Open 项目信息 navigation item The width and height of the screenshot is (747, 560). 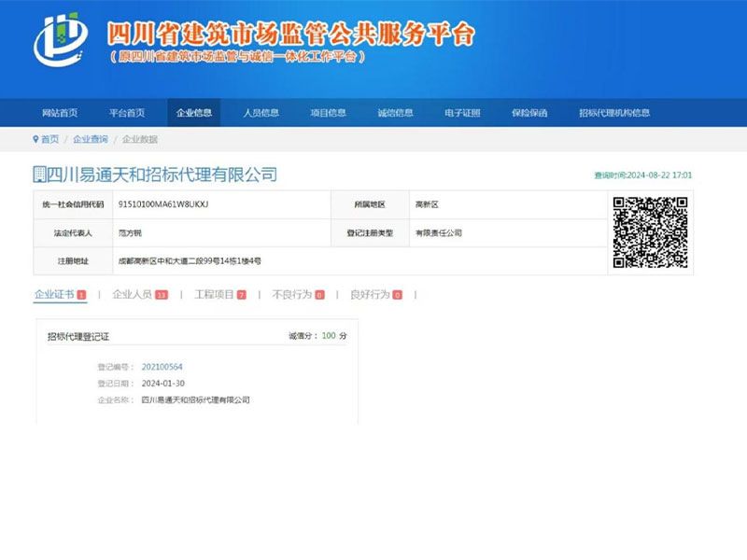coord(329,113)
